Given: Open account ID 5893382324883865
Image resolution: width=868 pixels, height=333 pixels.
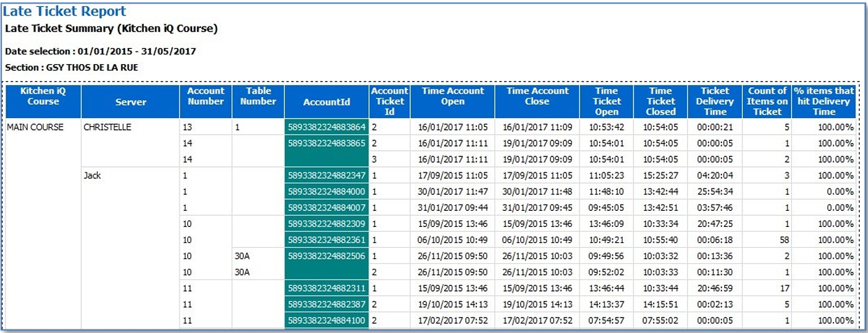Looking at the screenshot, I should pos(326,143).
